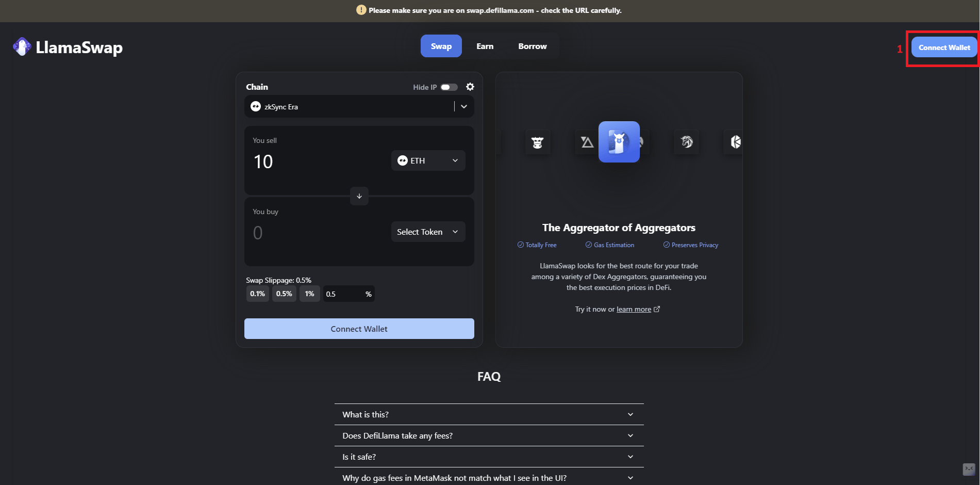Click the central blue llama aggregator icon

tap(619, 142)
